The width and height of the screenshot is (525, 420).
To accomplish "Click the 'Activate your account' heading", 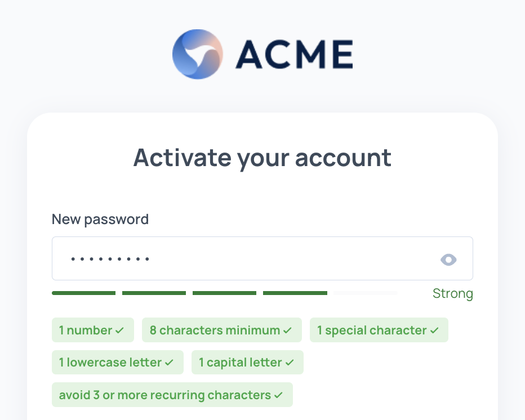I will tap(262, 158).
